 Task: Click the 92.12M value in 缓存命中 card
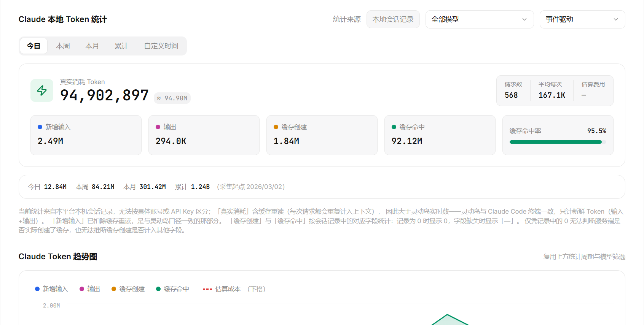(x=407, y=141)
